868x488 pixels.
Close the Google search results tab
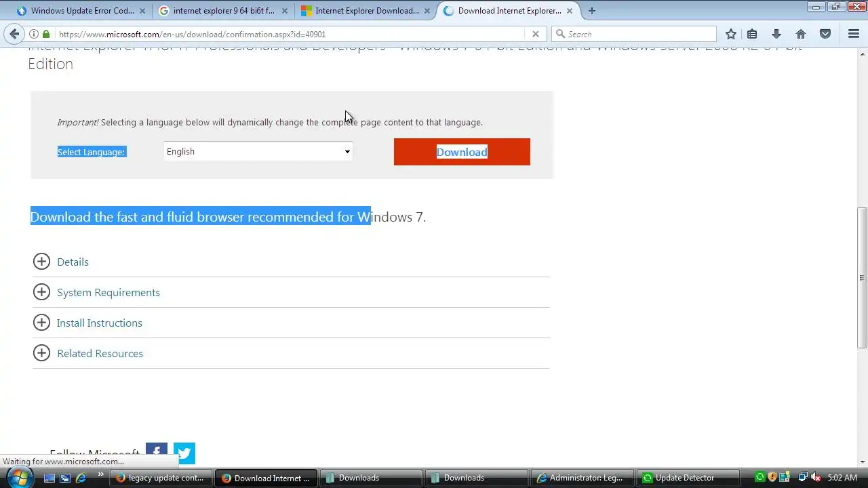coord(285,11)
